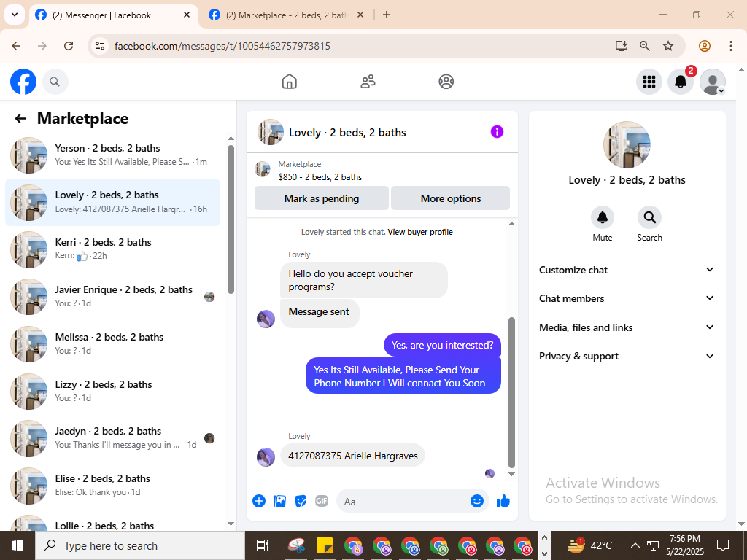The image size is (747, 560).
Task: Click '$850 - 2 beds, 2 baths' listing text
Action: pyautogui.click(x=320, y=177)
